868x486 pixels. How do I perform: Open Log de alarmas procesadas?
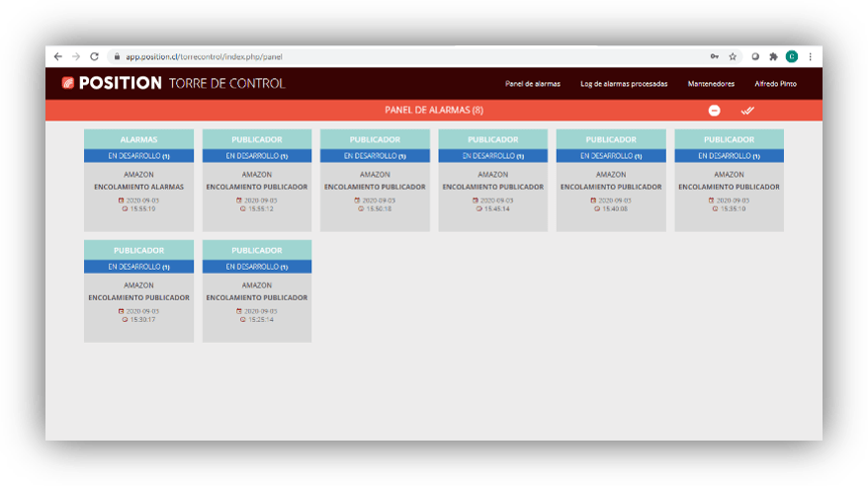pos(623,84)
